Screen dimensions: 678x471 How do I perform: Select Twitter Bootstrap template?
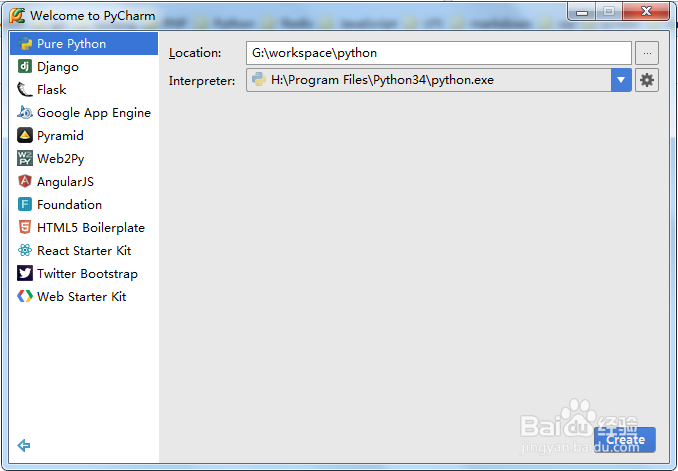pos(84,273)
